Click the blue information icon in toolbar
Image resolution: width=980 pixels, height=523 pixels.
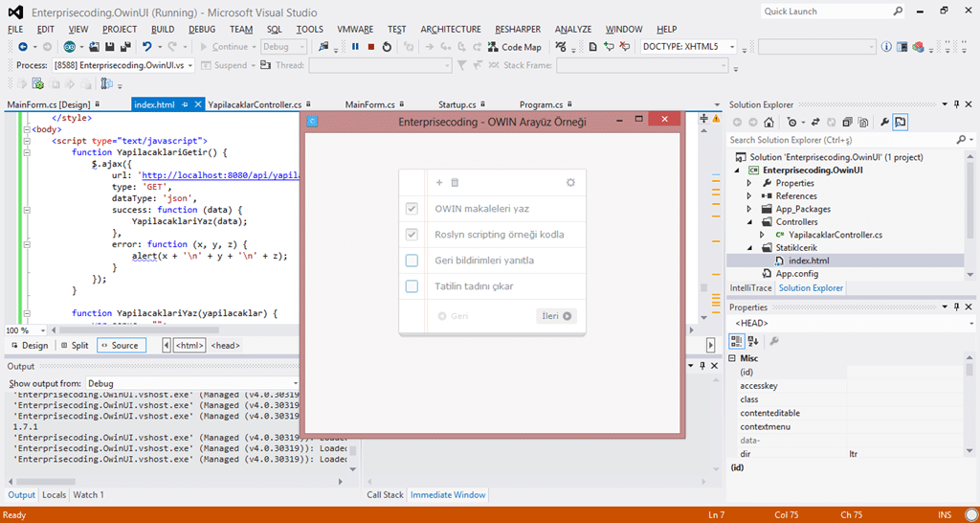point(886,47)
